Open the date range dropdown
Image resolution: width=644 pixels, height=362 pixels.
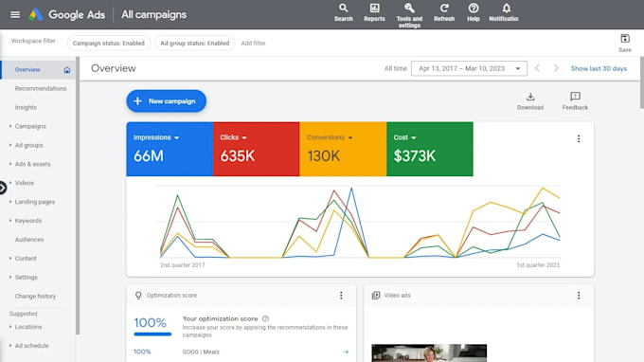click(469, 68)
